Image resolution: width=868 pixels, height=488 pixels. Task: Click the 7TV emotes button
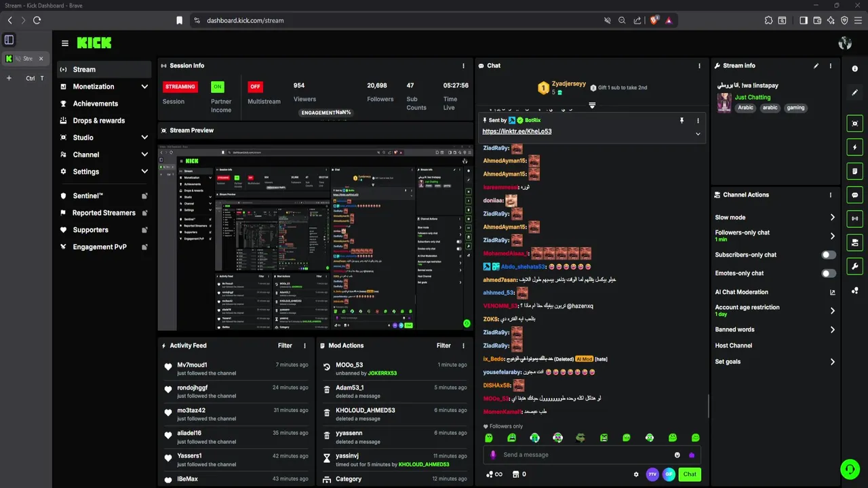[x=652, y=474]
